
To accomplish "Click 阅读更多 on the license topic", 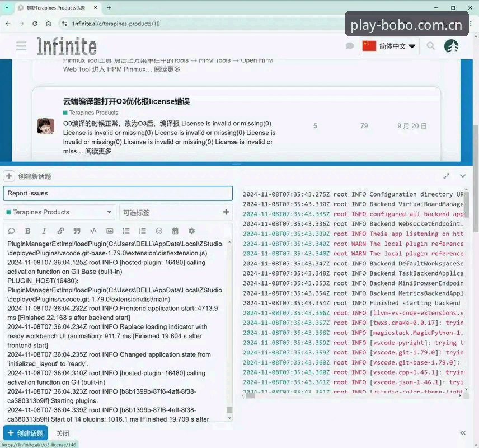I will click(x=98, y=151).
